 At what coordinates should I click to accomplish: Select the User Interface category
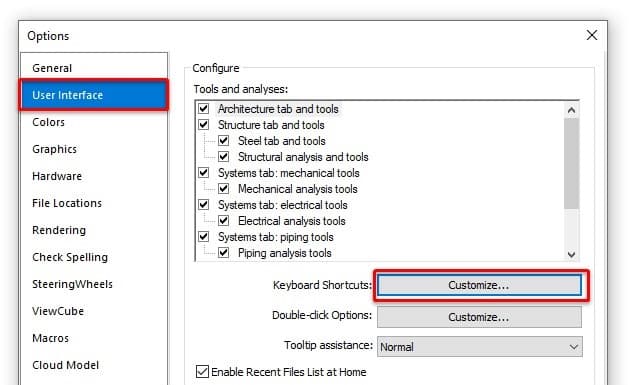click(x=94, y=95)
